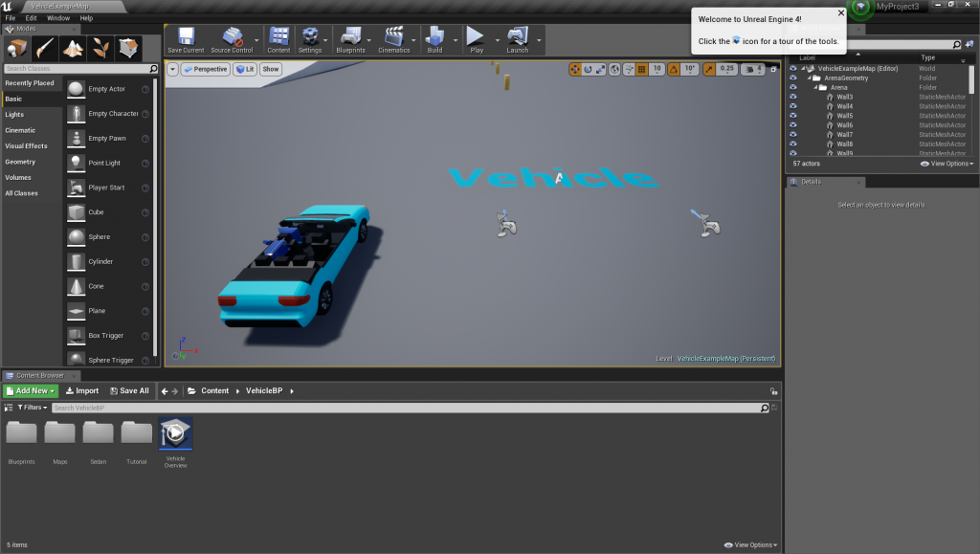
Task: Select the Geometry category in Modes
Action: point(20,162)
